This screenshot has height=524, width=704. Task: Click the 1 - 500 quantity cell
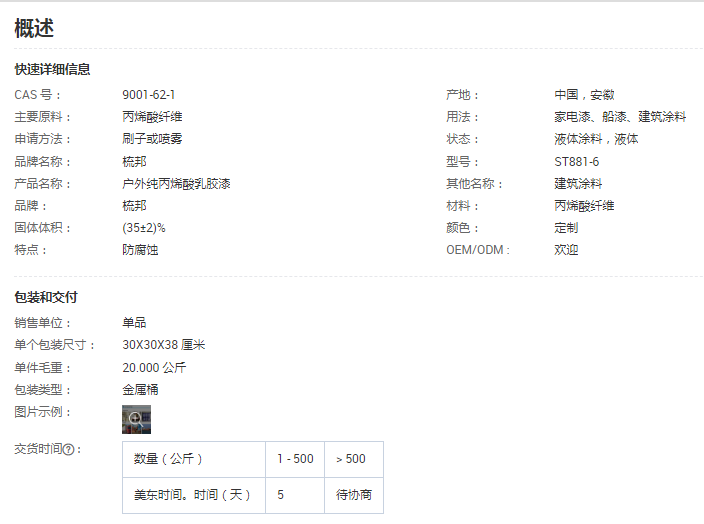click(295, 459)
